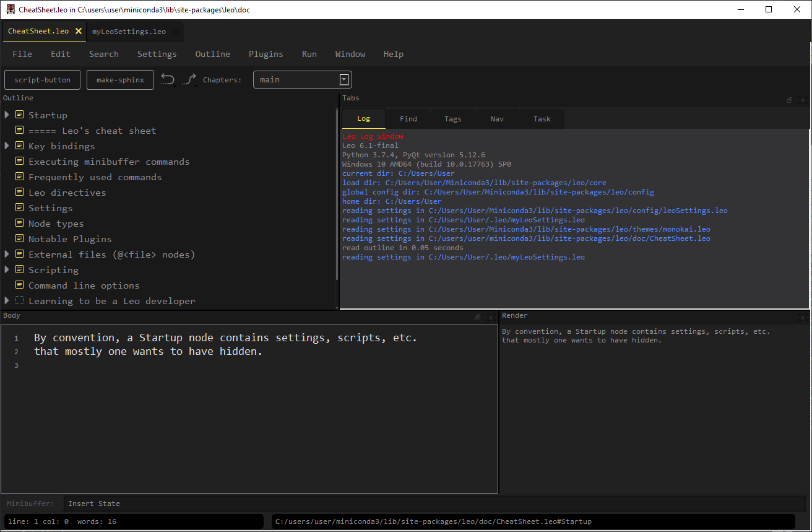Screen dimensions: 812x532
Task: Click the Leo app icon in title bar
Action: click(11, 9)
